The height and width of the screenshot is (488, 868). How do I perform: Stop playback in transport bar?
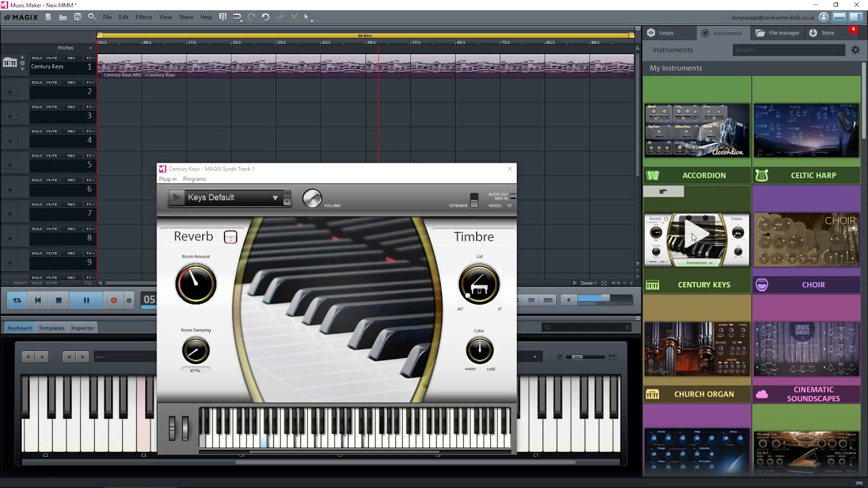tap(58, 300)
